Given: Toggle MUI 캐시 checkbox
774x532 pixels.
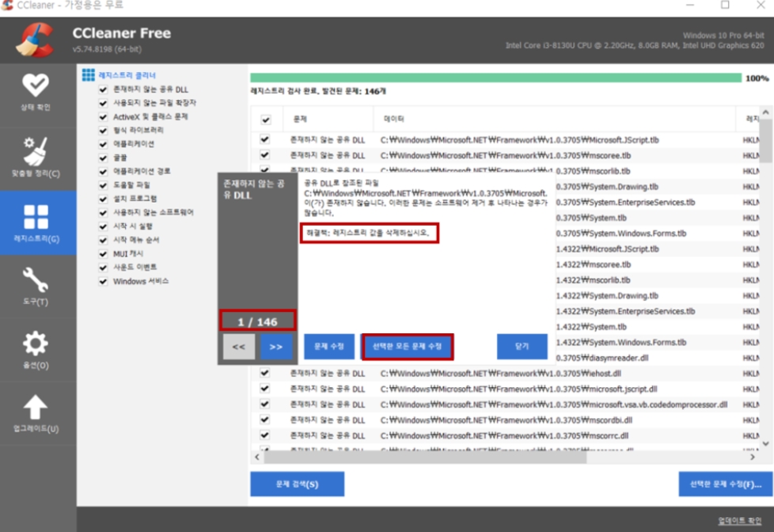Looking at the screenshot, I should pos(103,254).
